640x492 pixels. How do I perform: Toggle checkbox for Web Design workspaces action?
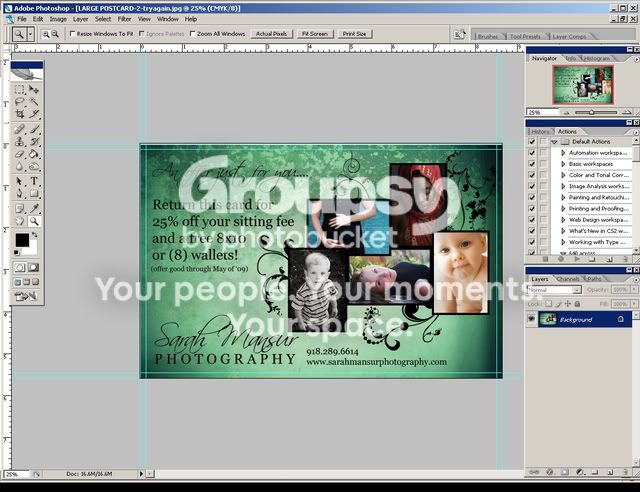click(531, 220)
